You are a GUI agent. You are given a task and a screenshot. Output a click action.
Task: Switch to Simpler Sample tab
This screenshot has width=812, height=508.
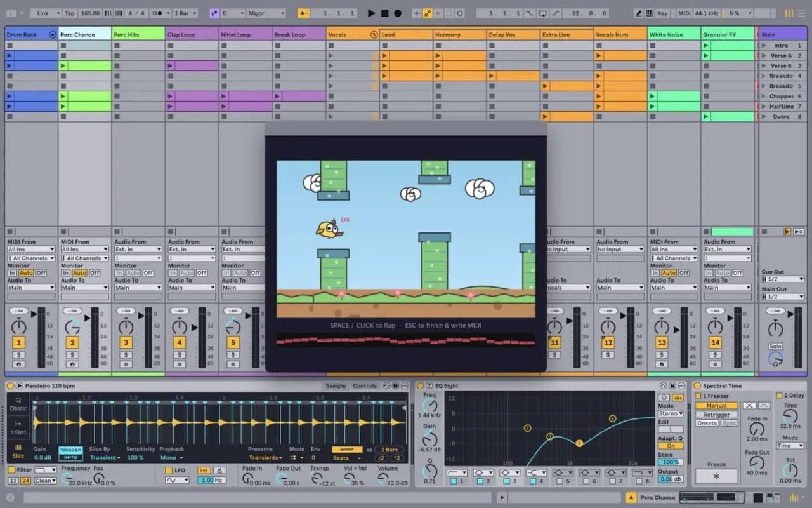pyautogui.click(x=336, y=385)
